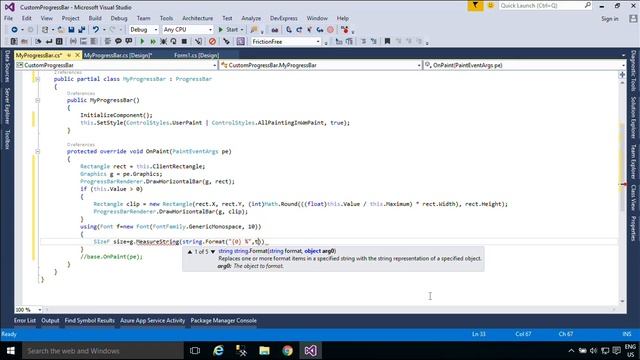
Task: Open File Explorer from taskbar
Action: pos(264,351)
